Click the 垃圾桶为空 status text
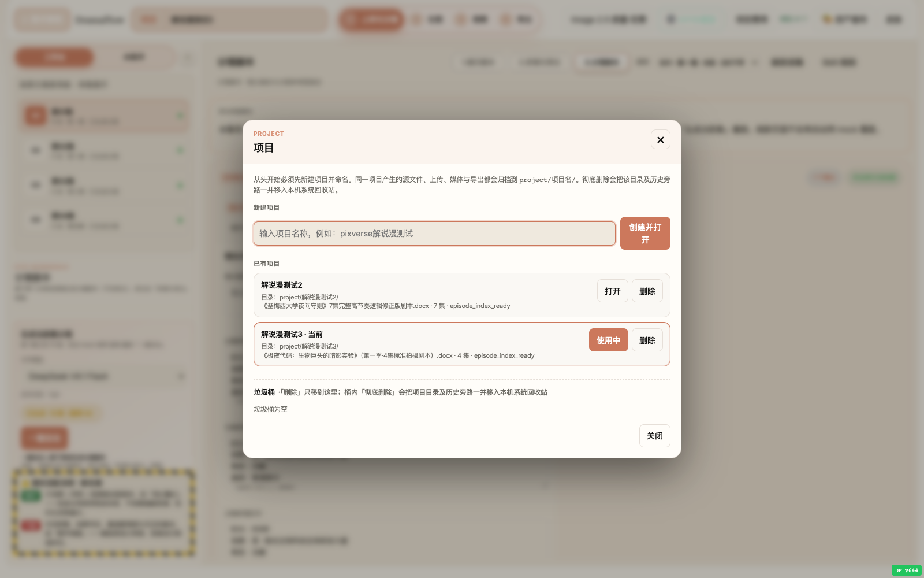This screenshot has height=578, width=924. point(270,409)
